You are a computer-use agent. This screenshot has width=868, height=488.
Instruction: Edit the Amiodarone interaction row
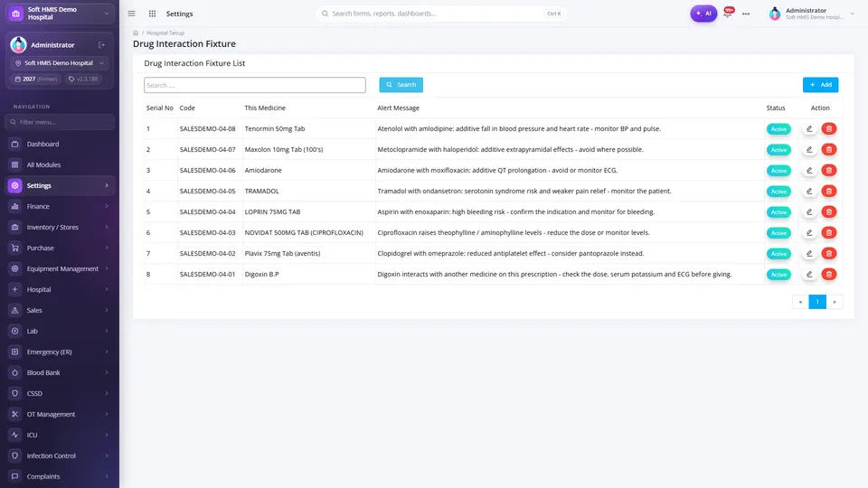pyautogui.click(x=809, y=171)
